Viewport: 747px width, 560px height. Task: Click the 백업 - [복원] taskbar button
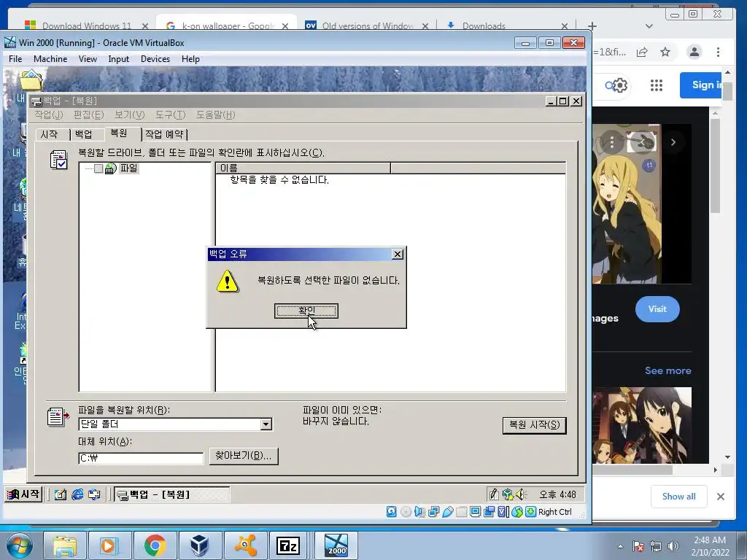point(171,495)
